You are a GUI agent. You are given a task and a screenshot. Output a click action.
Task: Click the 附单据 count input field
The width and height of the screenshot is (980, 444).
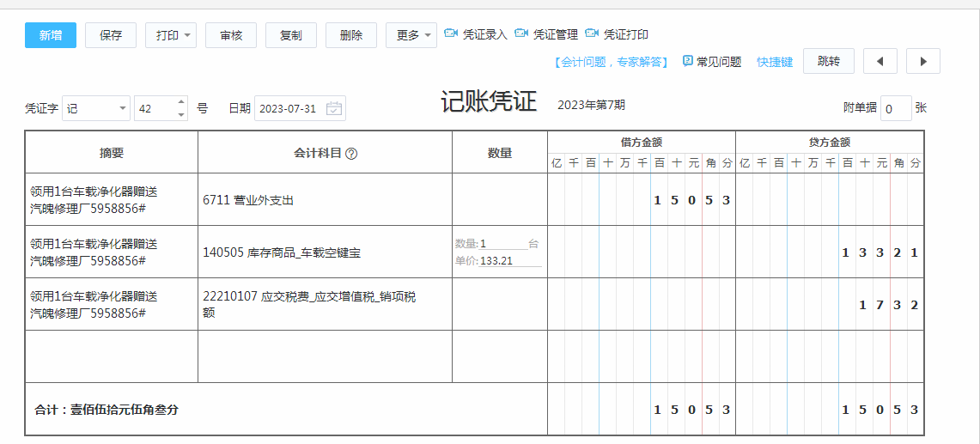click(x=895, y=108)
